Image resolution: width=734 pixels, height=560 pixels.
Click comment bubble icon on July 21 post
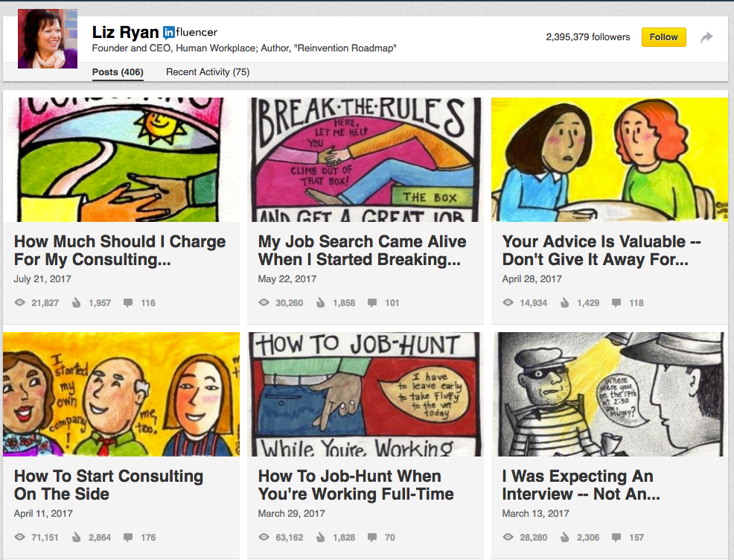coord(128,303)
